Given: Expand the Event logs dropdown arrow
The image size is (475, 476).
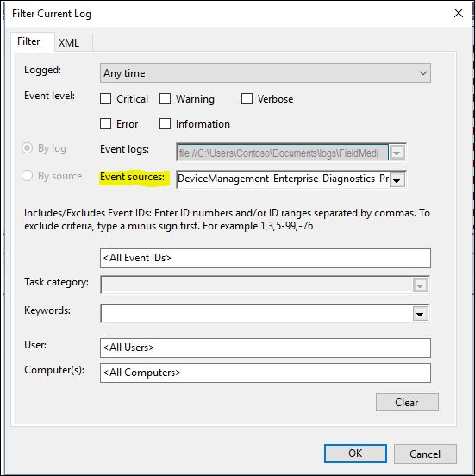Looking at the screenshot, I should pos(397,153).
